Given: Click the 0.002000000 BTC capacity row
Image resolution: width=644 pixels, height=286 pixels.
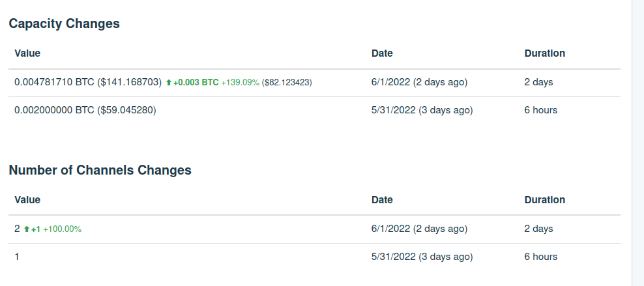Looking at the screenshot, I should 314,110.
